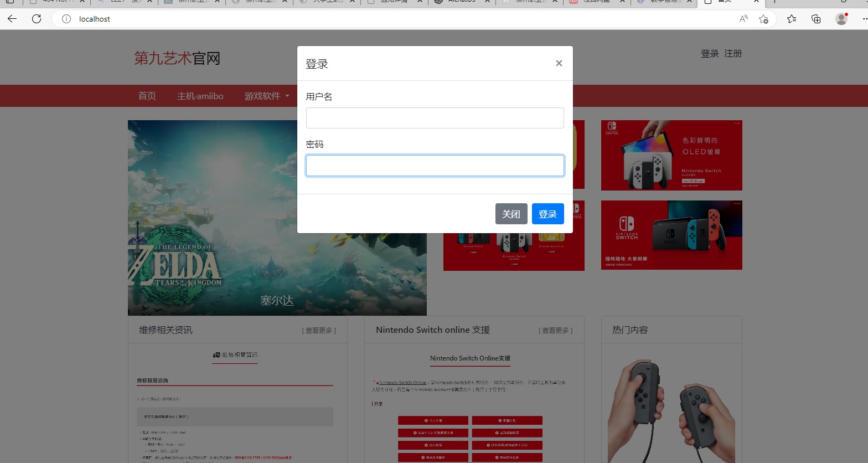Click 查看更多 in the Nintendo Switch online 支援 panel
Viewport: 868px width, 463px height.
556,331
